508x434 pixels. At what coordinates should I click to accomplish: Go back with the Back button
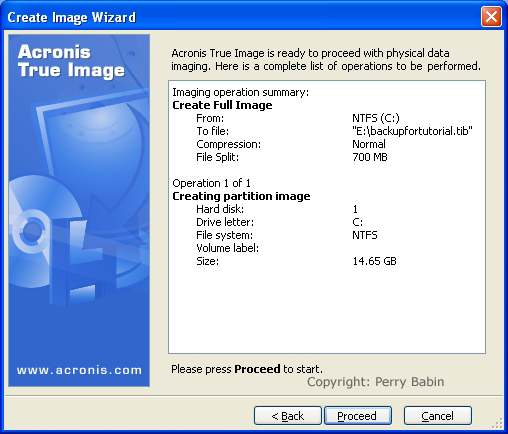(288, 415)
